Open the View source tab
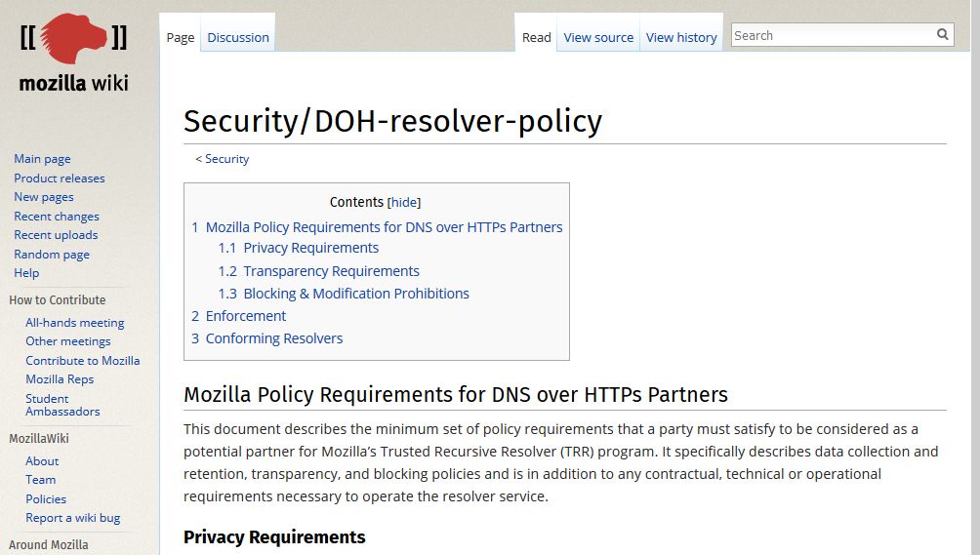This screenshot has width=980, height=555. [x=598, y=38]
